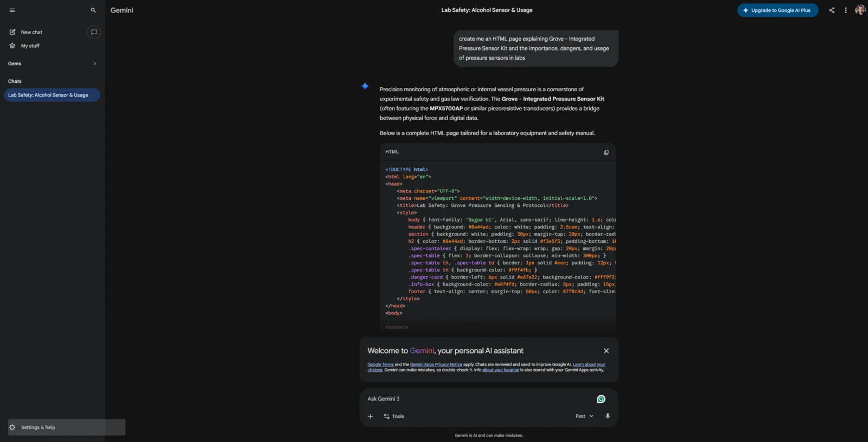Open the temporary chat icon

(x=94, y=32)
